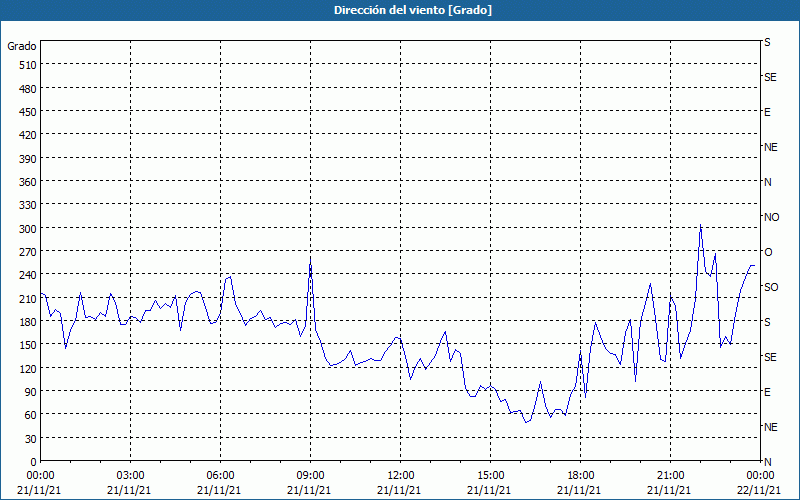Click the 180 y-axis tick label

(x=28, y=321)
